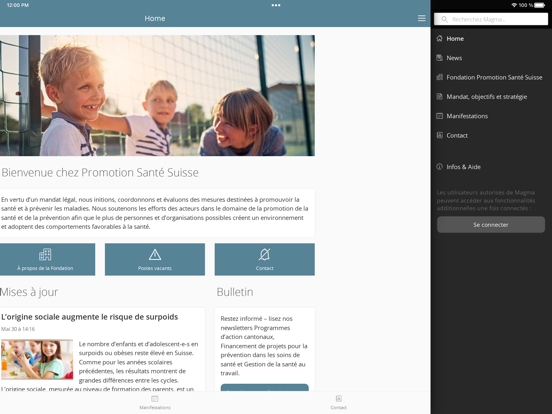
Task: Click the Mai 30 à 14:16 date
Action: [18, 329]
